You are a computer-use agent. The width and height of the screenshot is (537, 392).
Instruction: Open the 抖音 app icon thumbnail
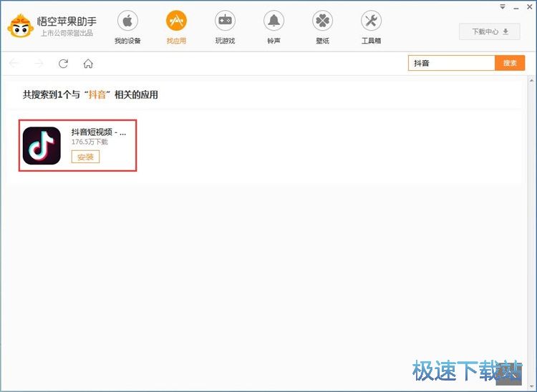(x=42, y=146)
